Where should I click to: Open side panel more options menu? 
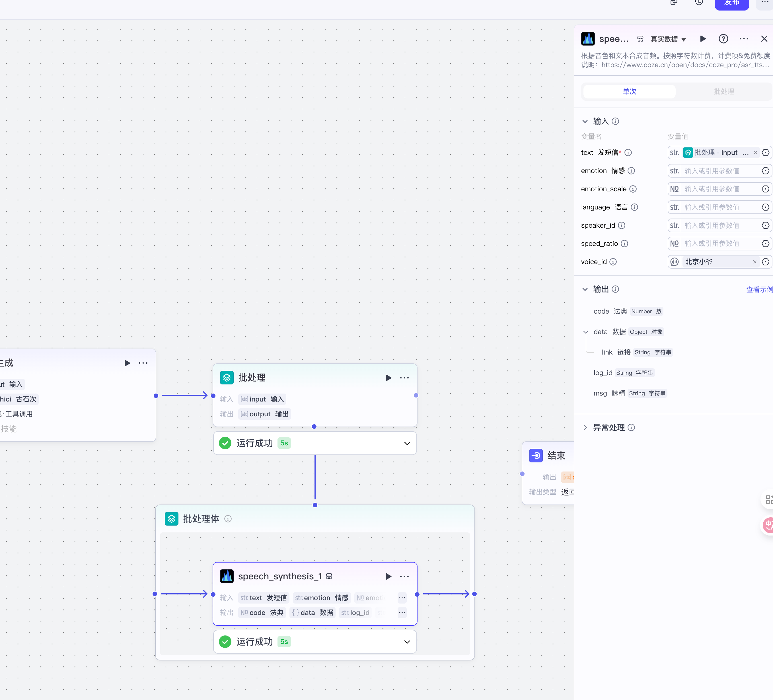coord(743,39)
